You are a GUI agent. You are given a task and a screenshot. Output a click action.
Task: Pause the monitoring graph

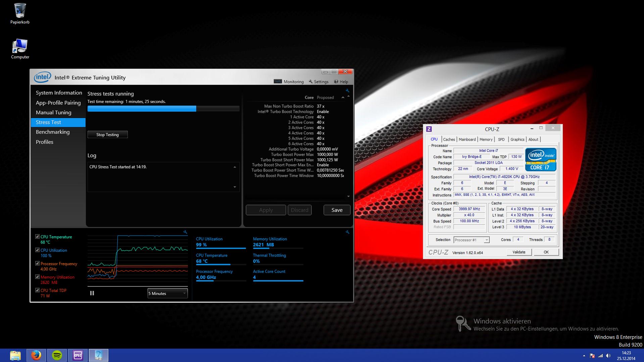pyautogui.click(x=92, y=293)
